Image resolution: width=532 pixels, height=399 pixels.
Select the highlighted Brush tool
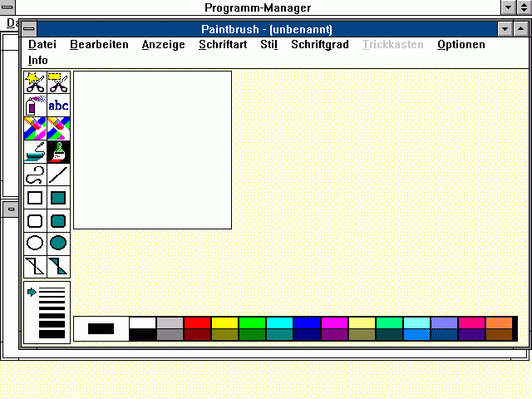[59, 151]
